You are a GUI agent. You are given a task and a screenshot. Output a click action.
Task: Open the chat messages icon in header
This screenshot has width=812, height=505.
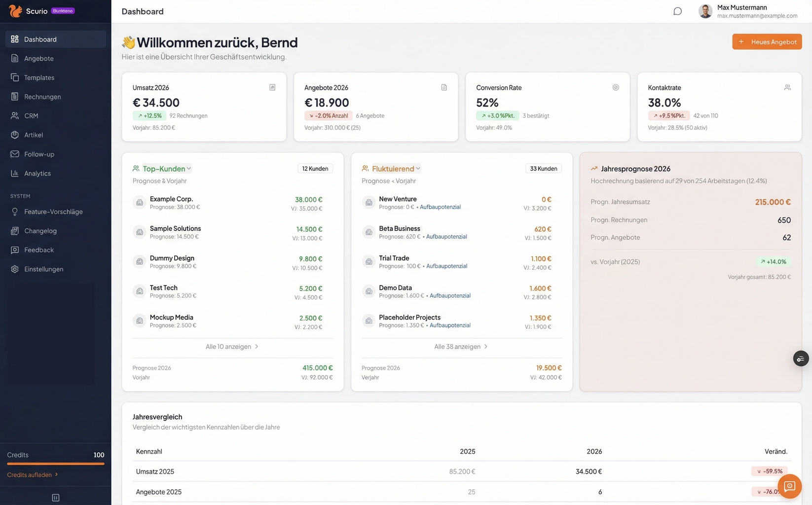pos(677,11)
